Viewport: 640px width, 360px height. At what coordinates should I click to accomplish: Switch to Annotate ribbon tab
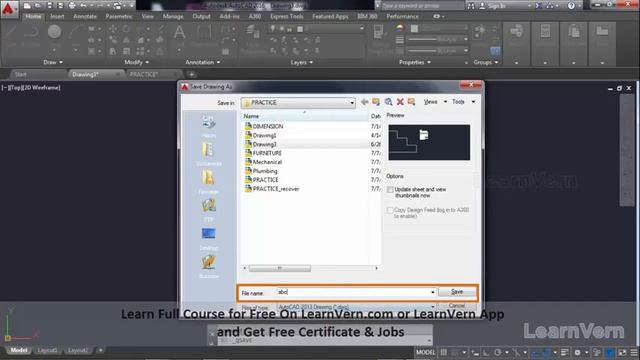tap(85, 16)
